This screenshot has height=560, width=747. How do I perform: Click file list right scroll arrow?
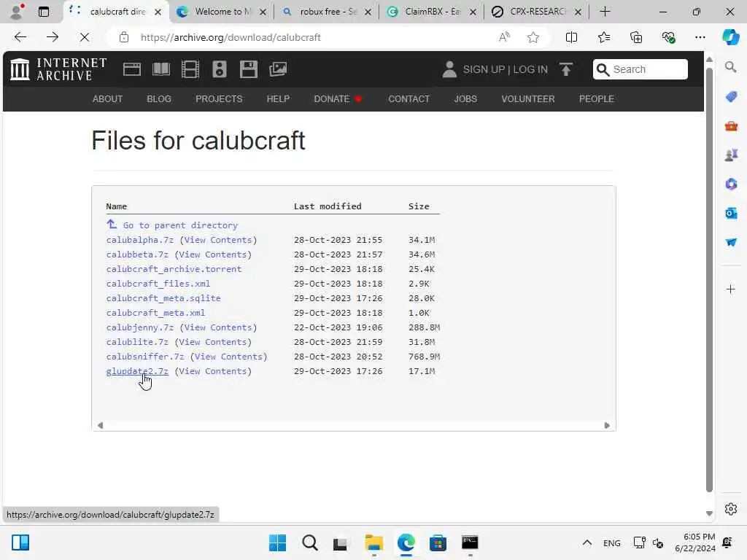pyautogui.click(x=606, y=426)
